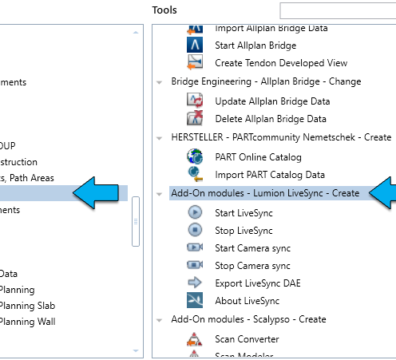This screenshot has height=360, width=396.
Task: Select 'PART Online Catalog' text
Action: pos(258,157)
